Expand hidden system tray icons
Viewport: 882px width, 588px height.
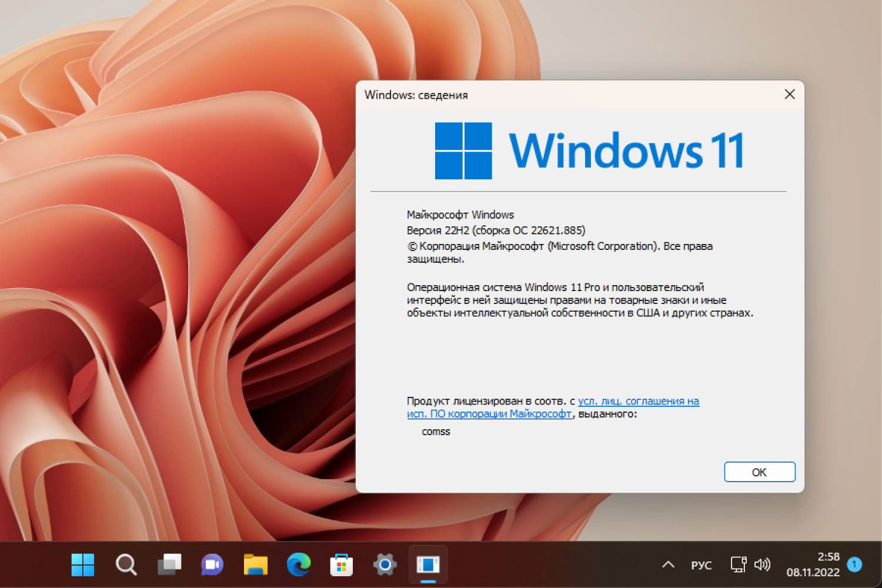click(669, 564)
